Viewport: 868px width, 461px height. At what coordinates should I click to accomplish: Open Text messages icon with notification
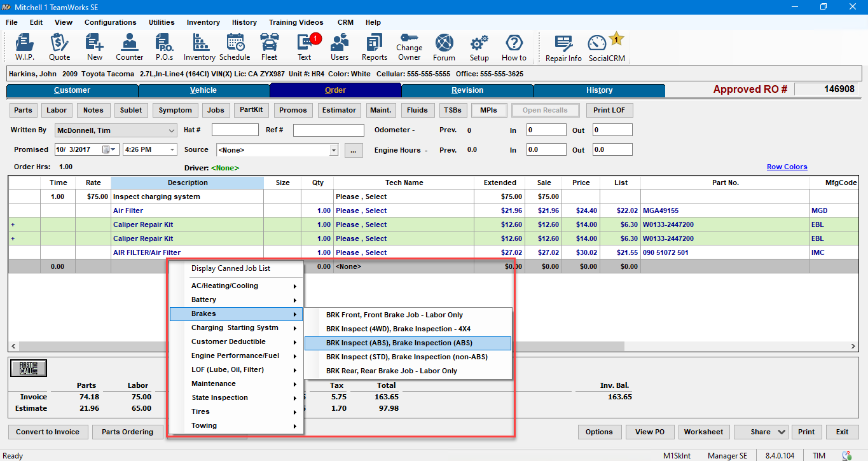pyautogui.click(x=305, y=47)
